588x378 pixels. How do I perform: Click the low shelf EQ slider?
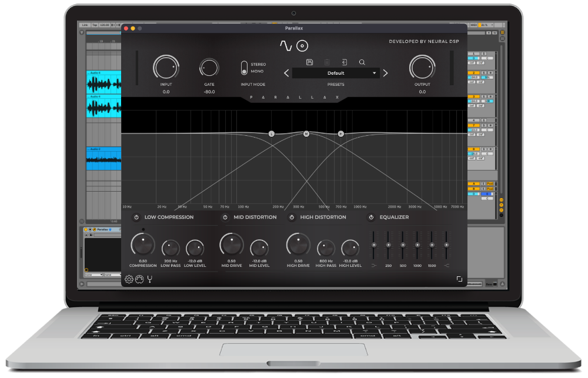coord(374,245)
